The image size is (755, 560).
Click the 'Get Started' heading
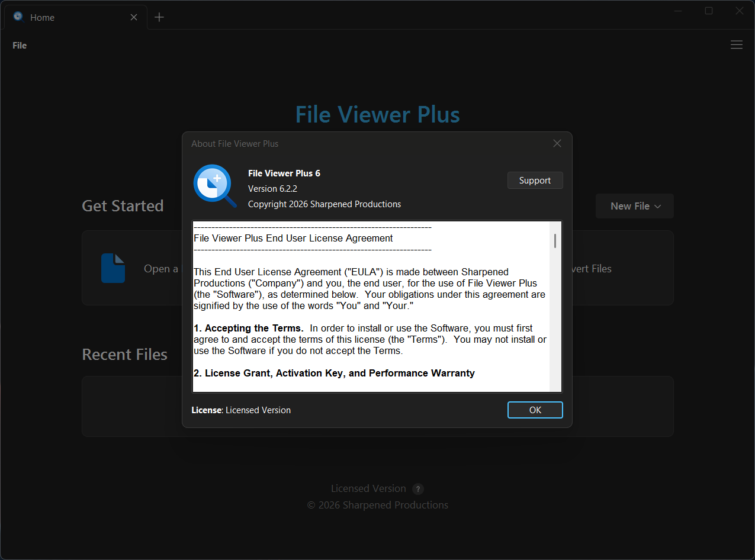(x=123, y=206)
